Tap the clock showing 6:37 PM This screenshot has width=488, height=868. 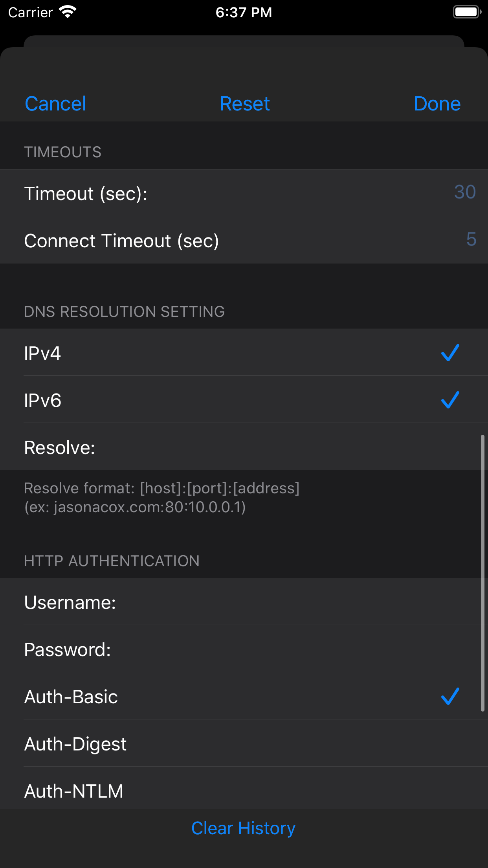[x=244, y=12]
